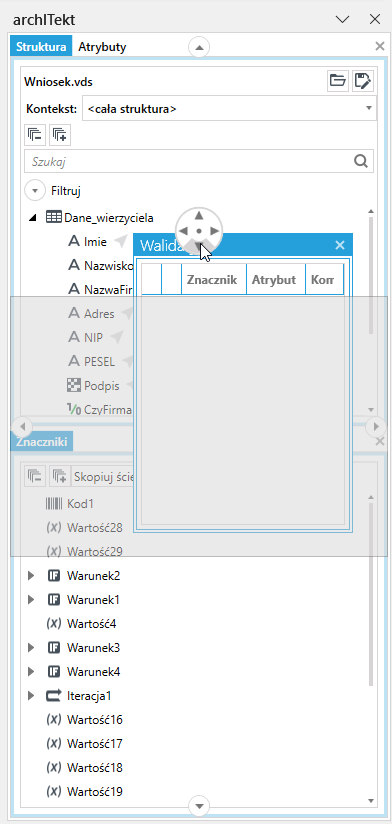Expand the Filtruj section
Viewport: 392px width, 824px height.
35,190
